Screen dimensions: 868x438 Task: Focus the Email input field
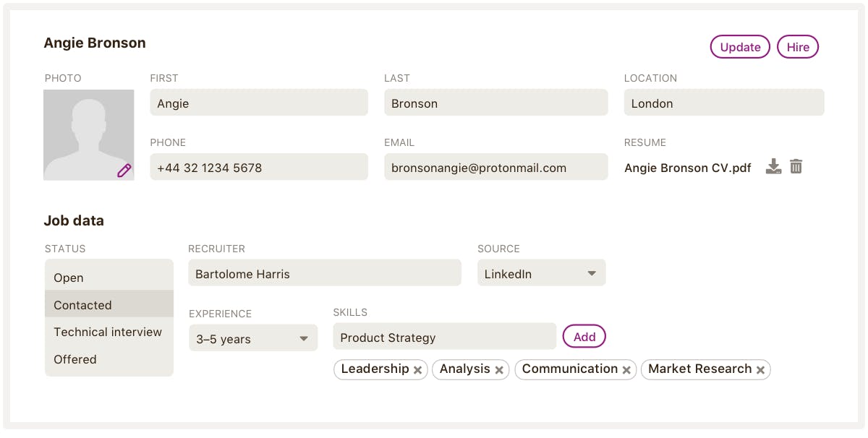coord(495,167)
